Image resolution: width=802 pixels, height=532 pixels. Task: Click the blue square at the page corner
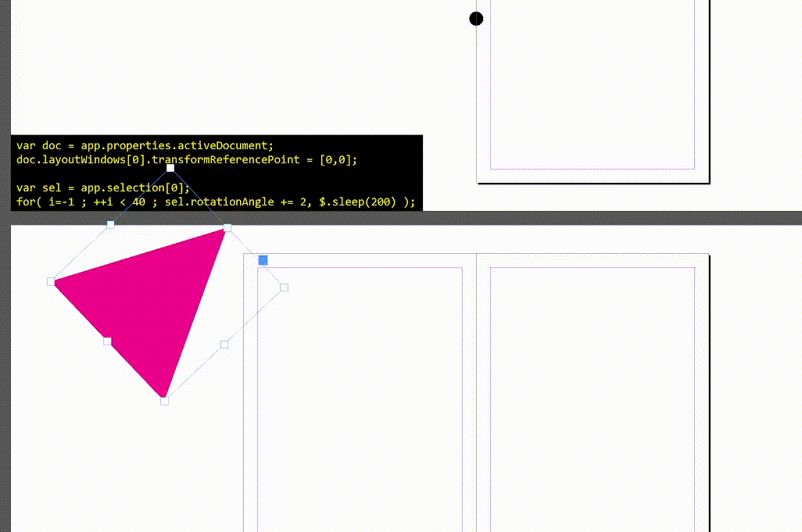tap(263, 260)
